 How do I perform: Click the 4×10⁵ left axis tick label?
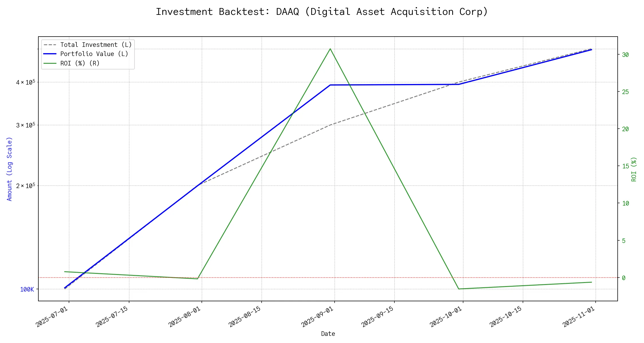point(25,83)
